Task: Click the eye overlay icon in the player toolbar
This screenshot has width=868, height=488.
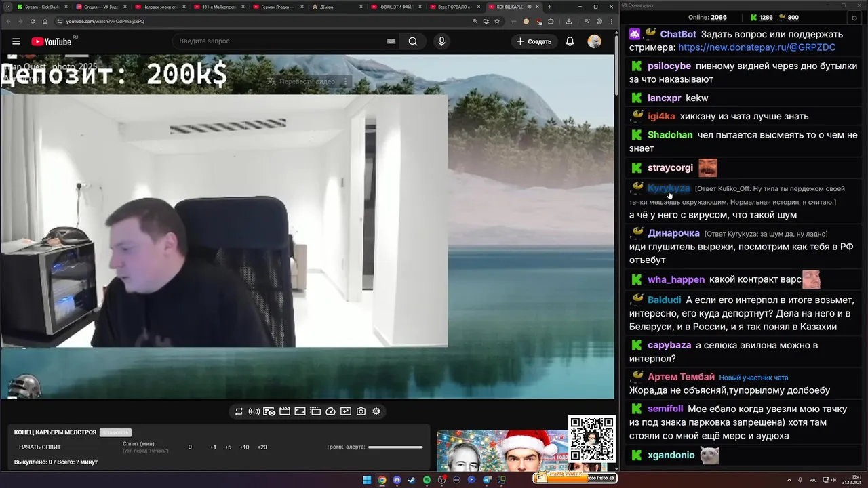Action: click(x=269, y=411)
